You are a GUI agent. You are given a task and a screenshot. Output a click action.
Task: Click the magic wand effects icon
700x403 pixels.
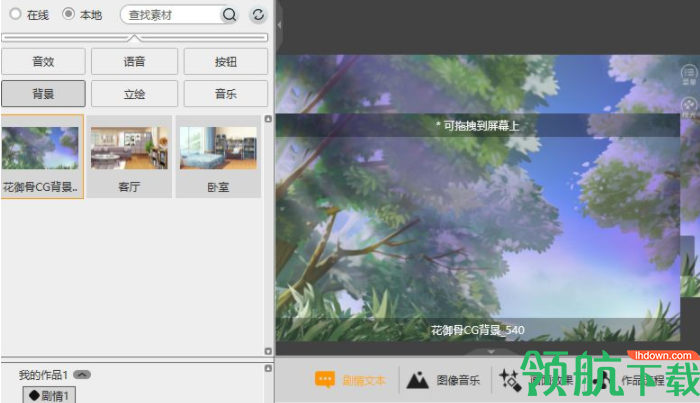point(510,380)
